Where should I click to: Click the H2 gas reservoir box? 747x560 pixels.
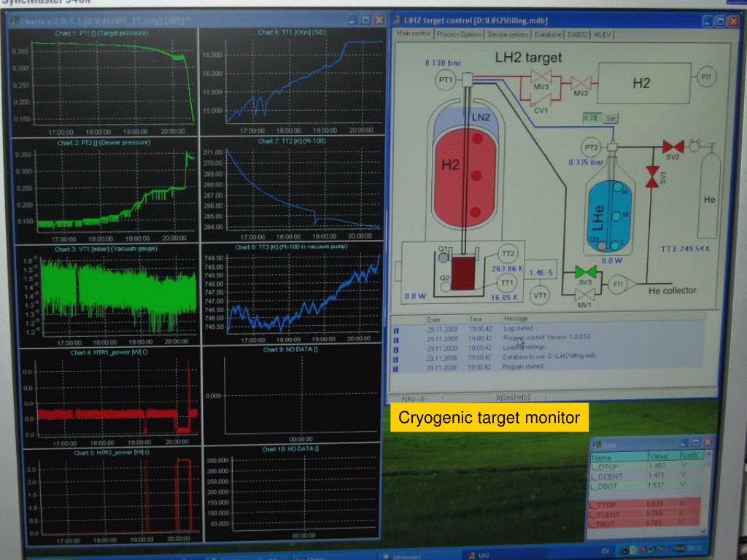pyautogui.click(x=643, y=83)
